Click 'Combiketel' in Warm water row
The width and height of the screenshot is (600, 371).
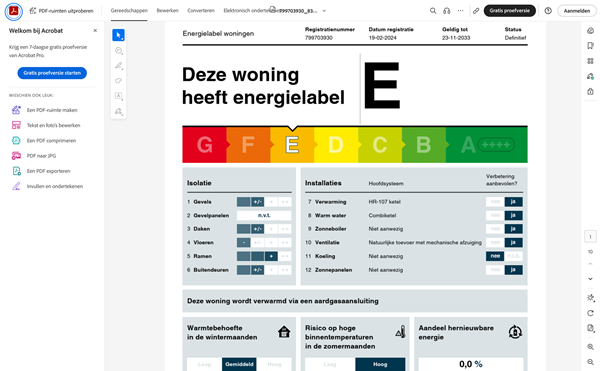pyautogui.click(x=382, y=215)
